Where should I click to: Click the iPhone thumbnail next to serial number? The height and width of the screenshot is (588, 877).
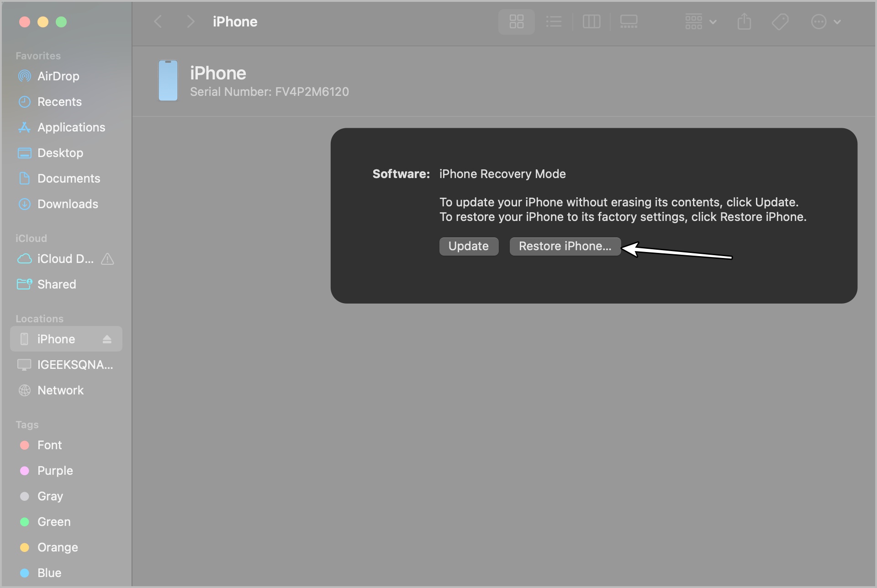[x=168, y=81]
